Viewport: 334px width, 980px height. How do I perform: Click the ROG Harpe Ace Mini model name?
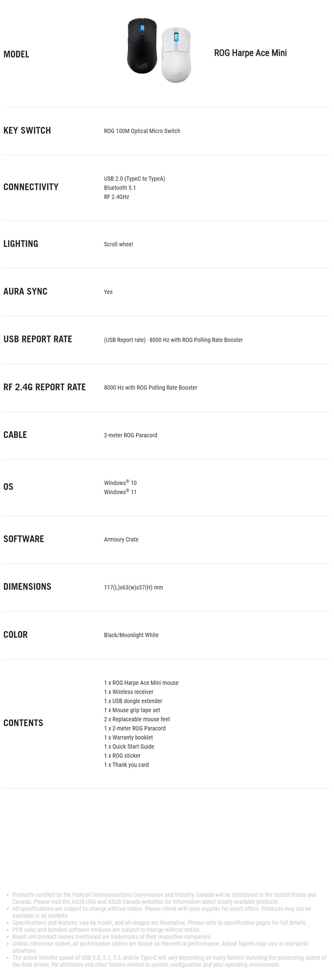[250, 53]
